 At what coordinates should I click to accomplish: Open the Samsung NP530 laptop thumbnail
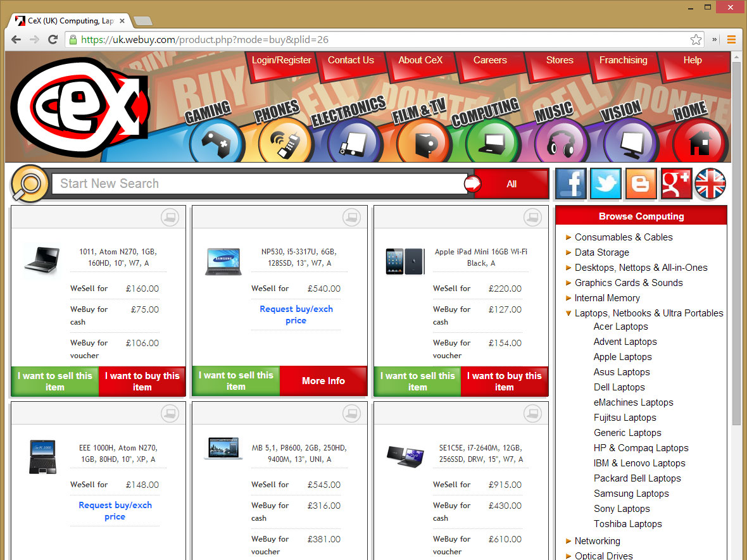click(x=223, y=261)
